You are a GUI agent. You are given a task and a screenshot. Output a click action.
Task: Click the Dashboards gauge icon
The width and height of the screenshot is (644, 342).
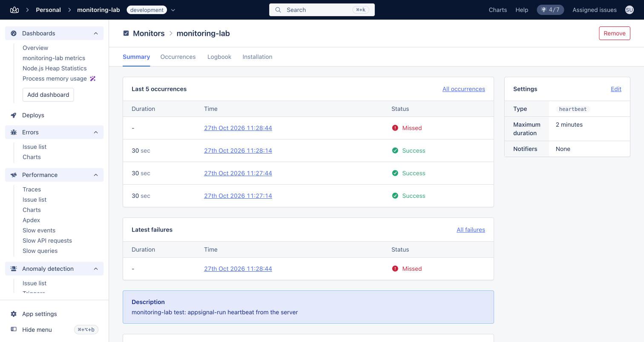[x=14, y=33]
